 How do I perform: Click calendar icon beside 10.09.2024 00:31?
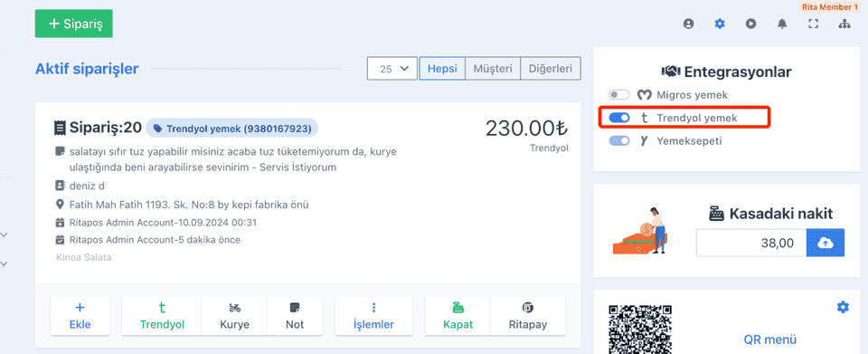(x=60, y=222)
